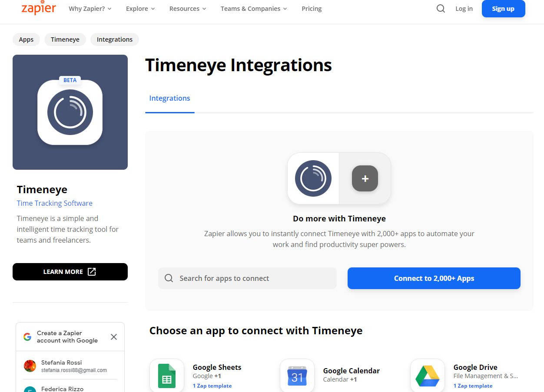
Task: Open the search magnifier icon in header
Action: tap(441, 9)
